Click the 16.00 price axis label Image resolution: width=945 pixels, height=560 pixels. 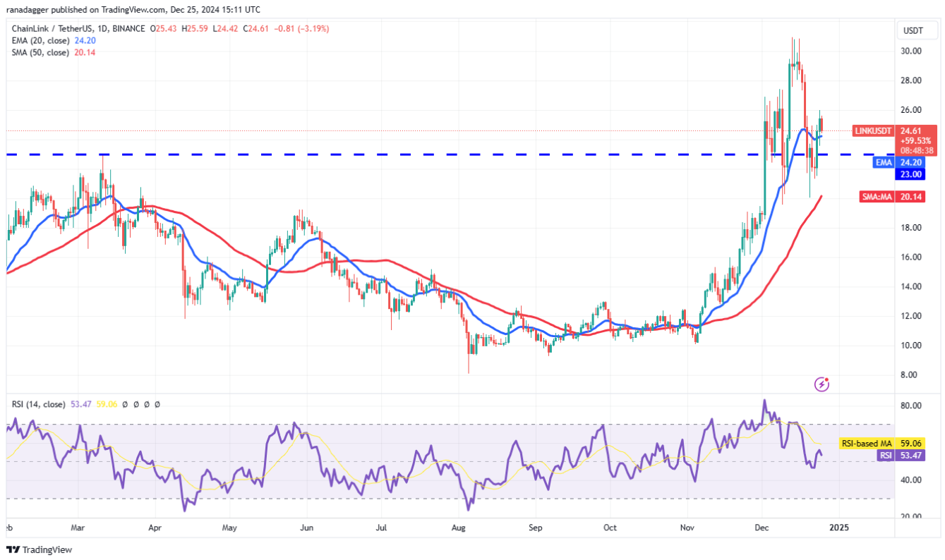pos(910,257)
